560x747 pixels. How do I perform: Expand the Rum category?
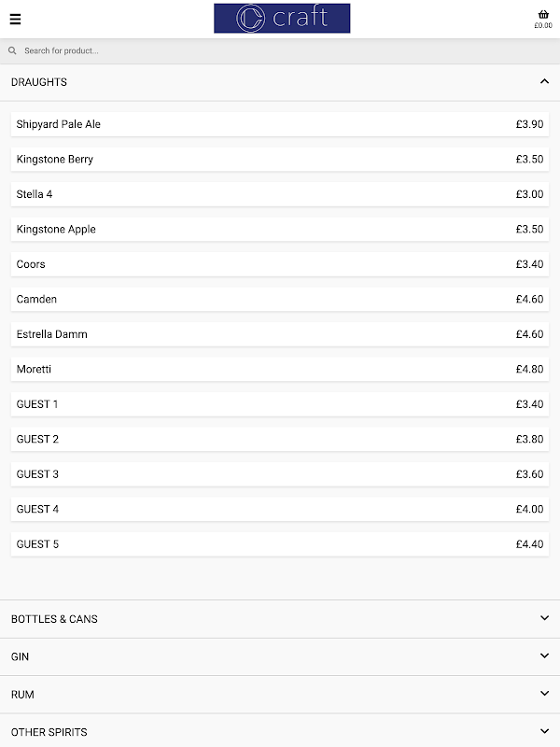[280, 694]
